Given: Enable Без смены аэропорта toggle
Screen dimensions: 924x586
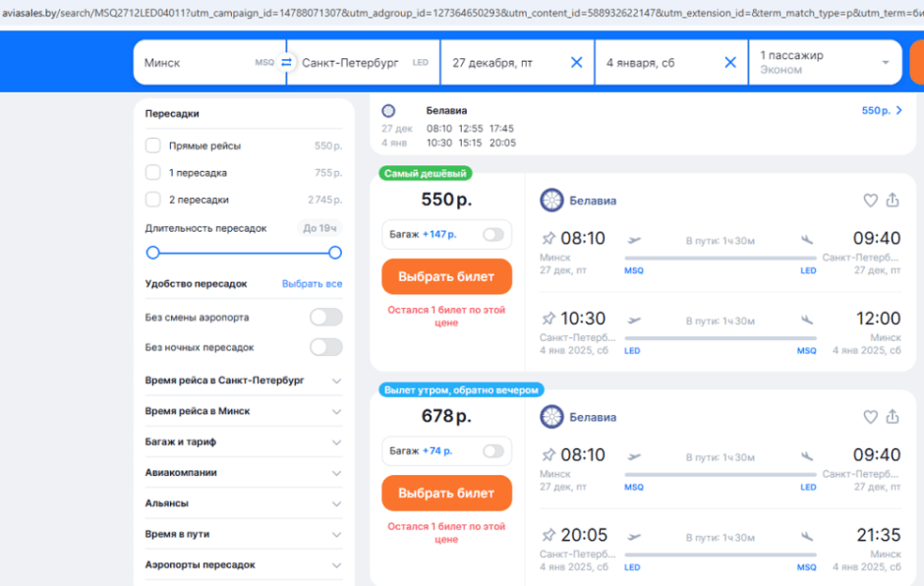Looking at the screenshot, I should pyautogui.click(x=325, y=318).
